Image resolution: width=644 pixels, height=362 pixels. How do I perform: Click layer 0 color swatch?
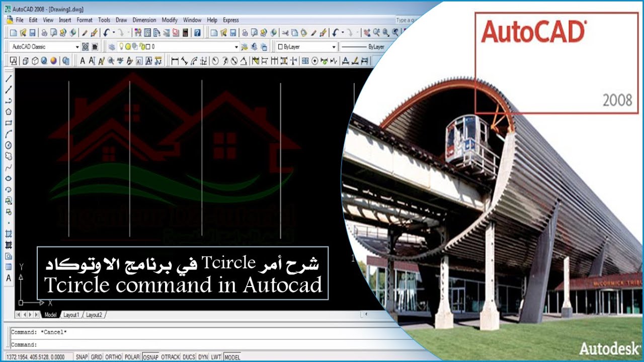pyautogui.click(x=148, y=47)
